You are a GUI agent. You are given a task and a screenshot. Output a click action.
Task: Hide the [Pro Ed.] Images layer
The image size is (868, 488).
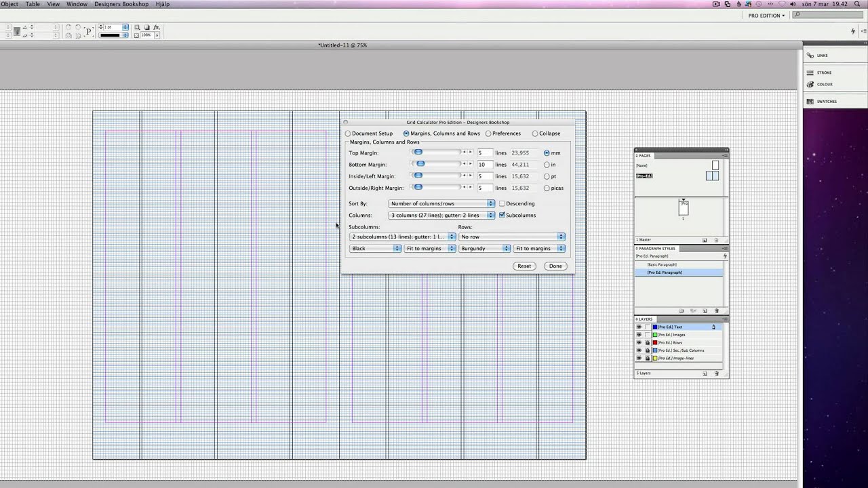(639, 335)
